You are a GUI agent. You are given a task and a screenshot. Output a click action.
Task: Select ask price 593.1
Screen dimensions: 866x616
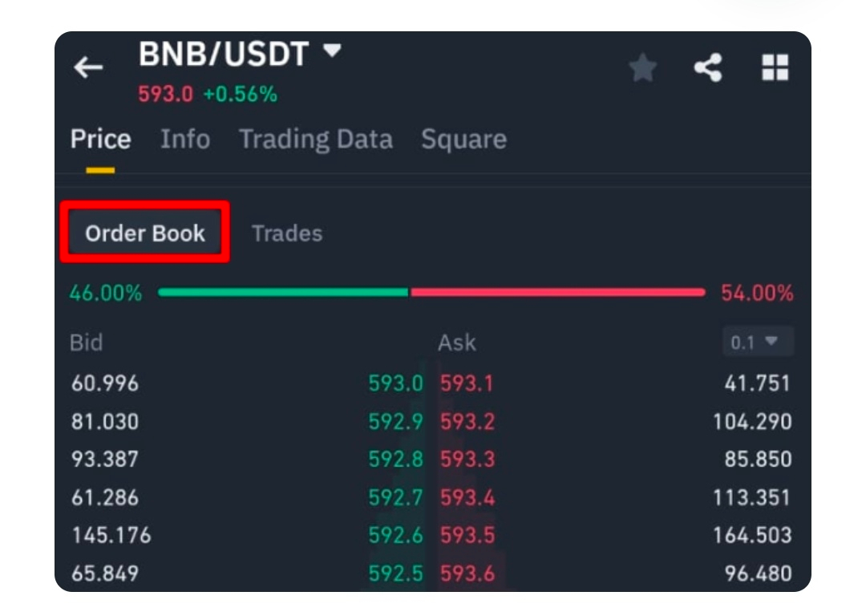pyautogui.click(x=467, y=383)
